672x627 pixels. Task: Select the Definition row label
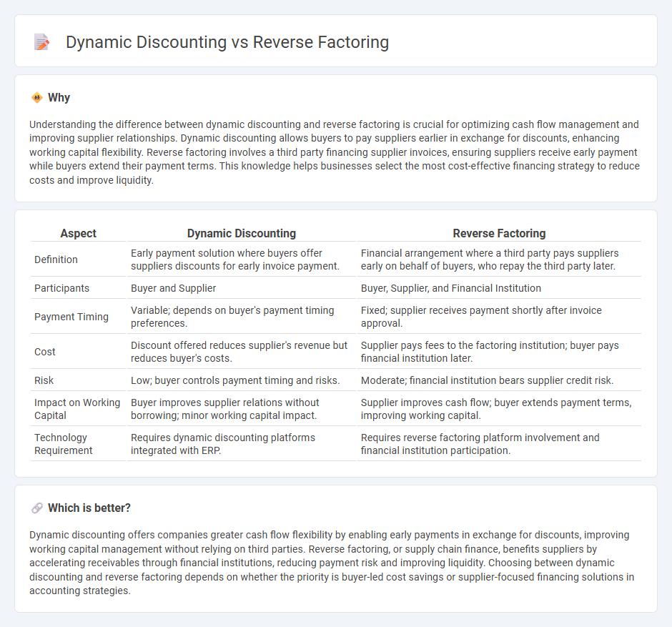[56, 260]
